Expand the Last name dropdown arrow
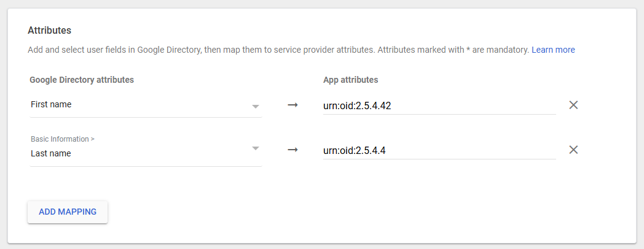644x249 pixels. [256, 149]
